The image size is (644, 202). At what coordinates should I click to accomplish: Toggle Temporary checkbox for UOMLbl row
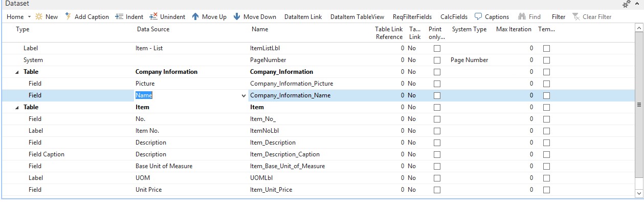click(x=546, y=178)
